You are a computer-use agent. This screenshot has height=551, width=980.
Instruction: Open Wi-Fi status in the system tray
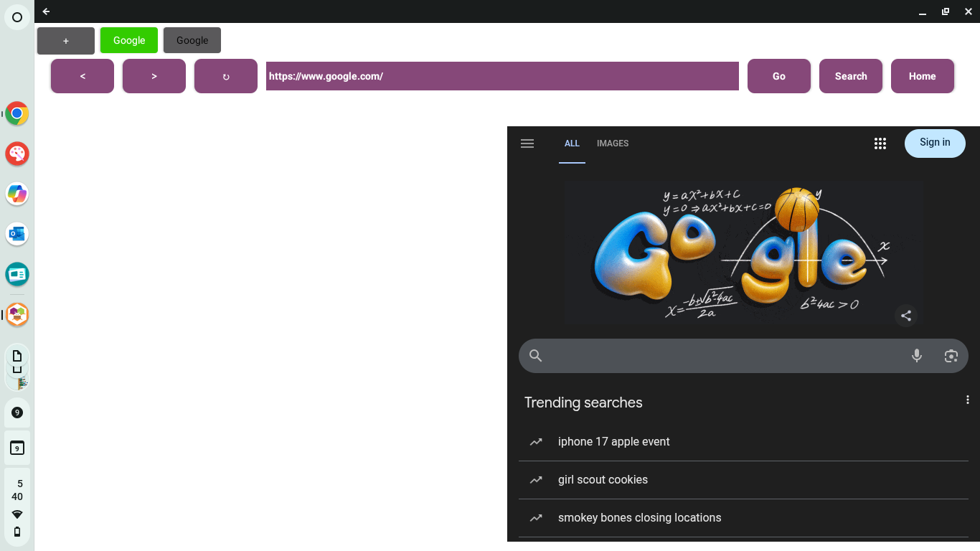coord(17,514)
